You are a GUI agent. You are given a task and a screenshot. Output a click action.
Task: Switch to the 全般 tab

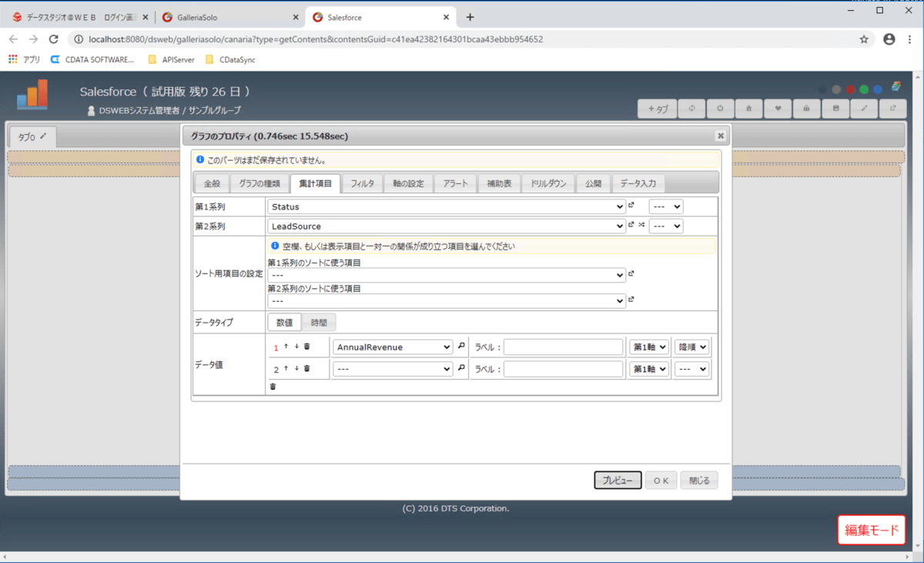[x=212, y=184]
